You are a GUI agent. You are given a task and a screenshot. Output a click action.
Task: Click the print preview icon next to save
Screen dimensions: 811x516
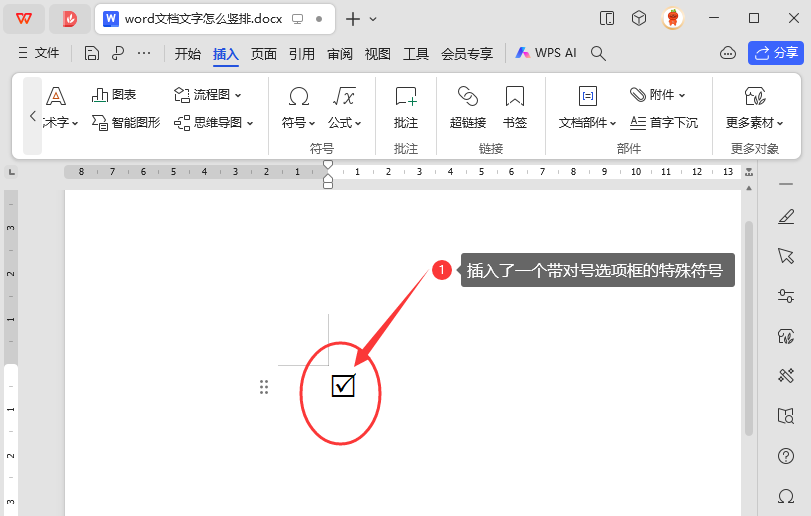click(x=118, y=53)
